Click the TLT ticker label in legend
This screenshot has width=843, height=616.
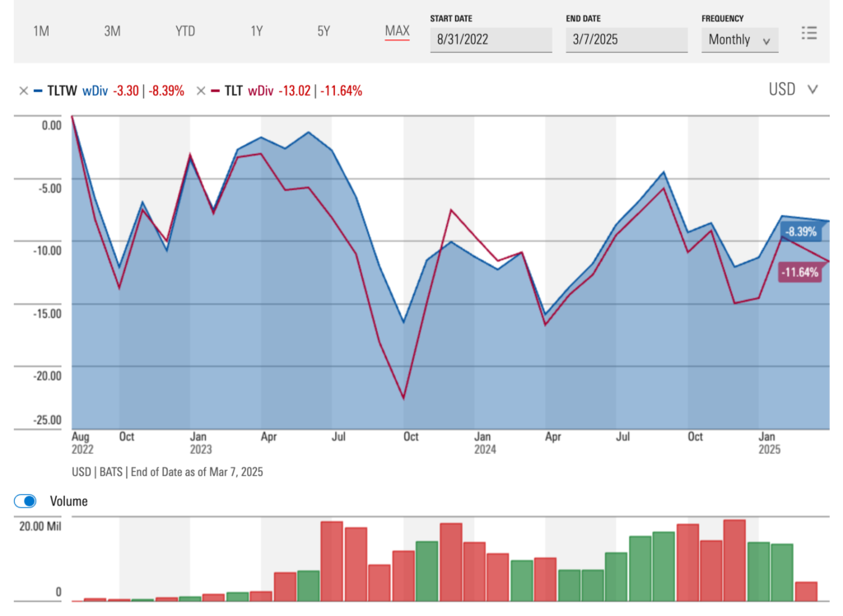pos(234,91)
